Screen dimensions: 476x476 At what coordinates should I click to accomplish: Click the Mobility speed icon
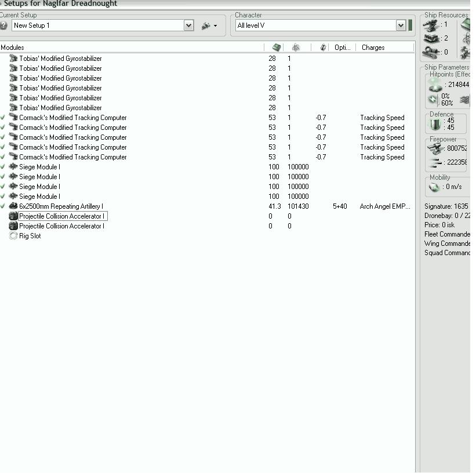click(x=434, y=187)
